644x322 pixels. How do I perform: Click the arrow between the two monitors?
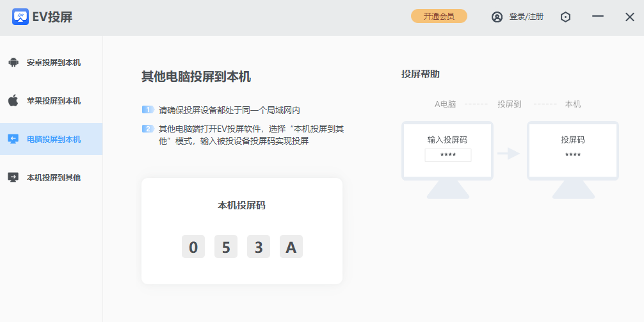pos(509,154)
